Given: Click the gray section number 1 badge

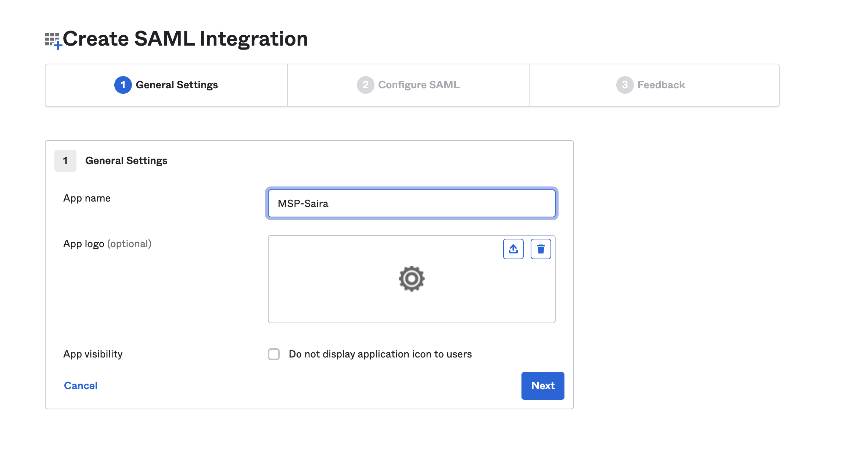Looking at the screenshot, I should 65,161.
